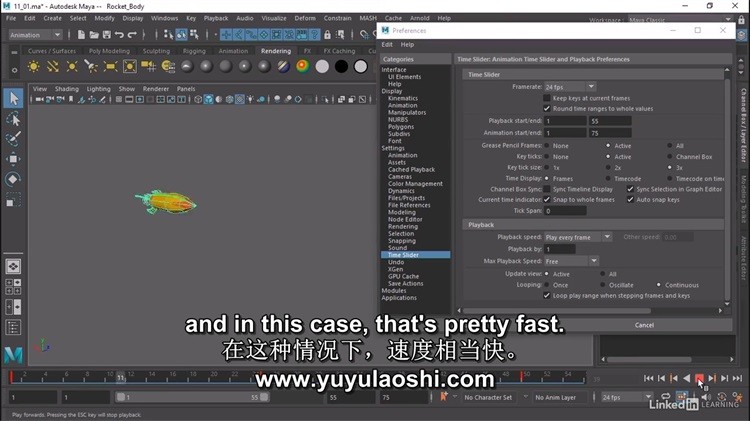Click the Playback end field showing 55
The height and width of the screenshot is (421, 750).
[x=610, y=121]
